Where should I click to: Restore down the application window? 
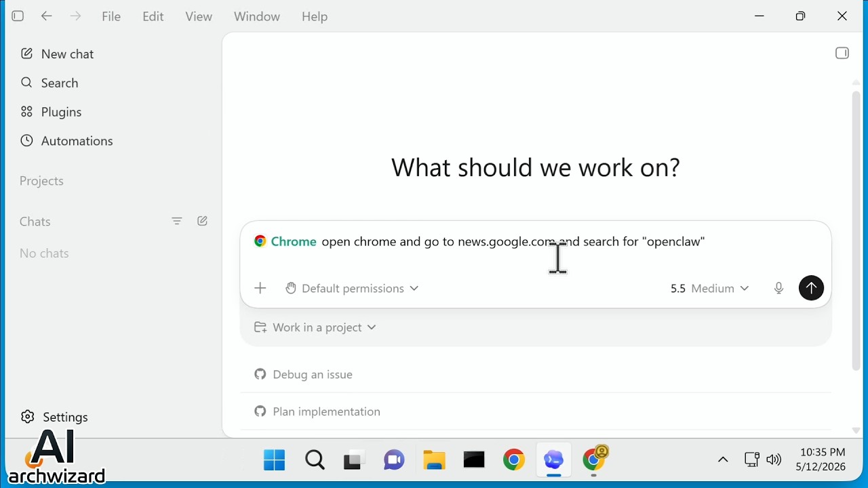coord(801,16)
